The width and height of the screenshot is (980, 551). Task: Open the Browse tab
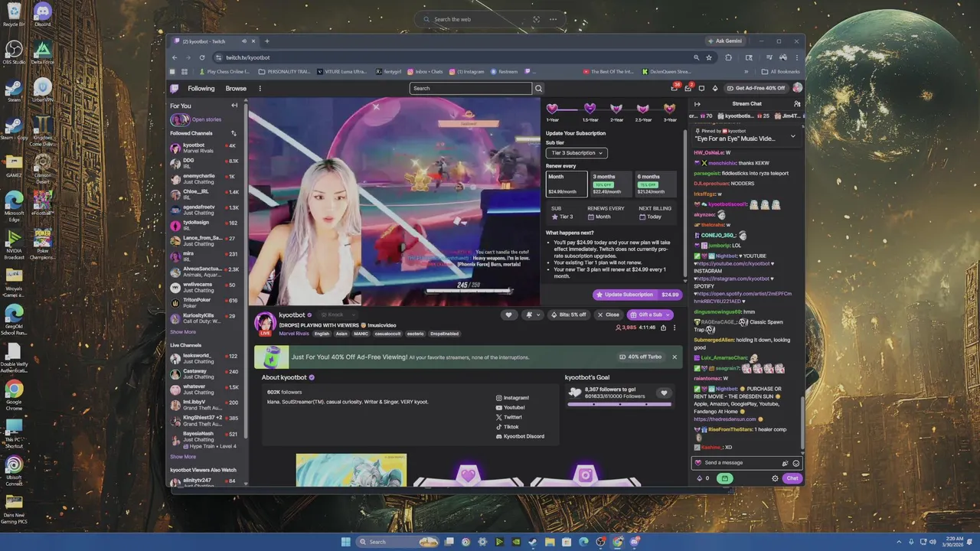pos(236,88)
